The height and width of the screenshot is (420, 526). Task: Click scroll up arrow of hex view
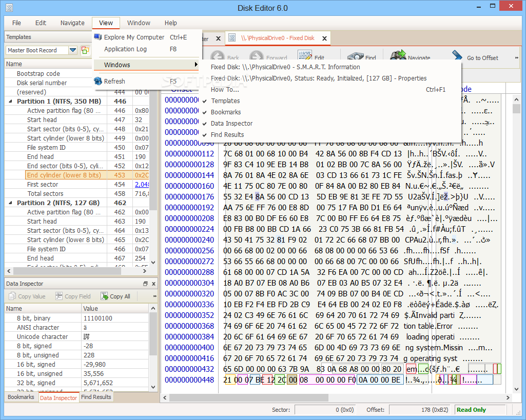click(x=516, y=99)
